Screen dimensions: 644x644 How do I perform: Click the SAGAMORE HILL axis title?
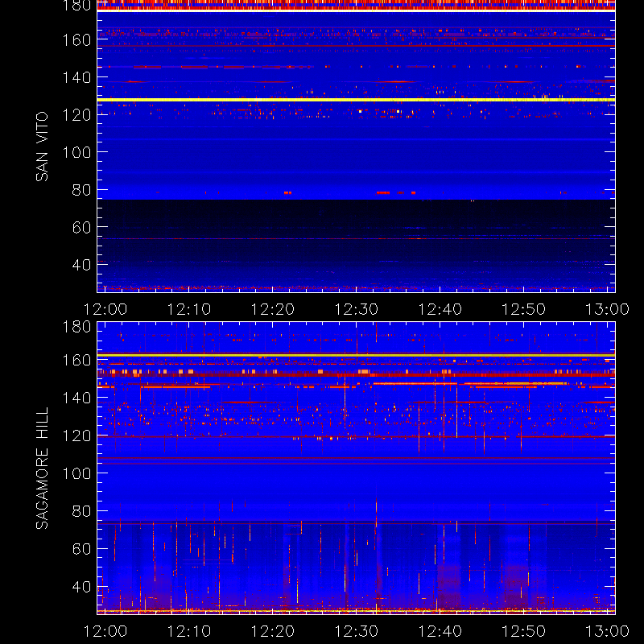coord(42,469)
